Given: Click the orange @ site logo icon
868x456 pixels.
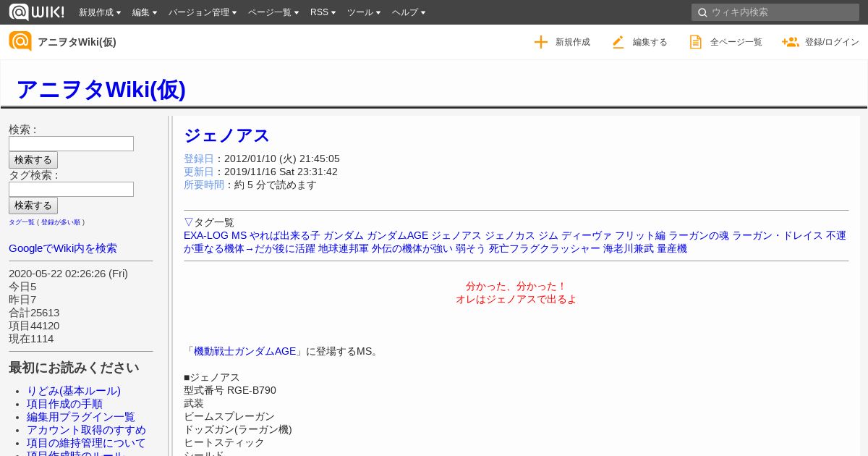Looking at the screenshot, I should pos(20,41).
